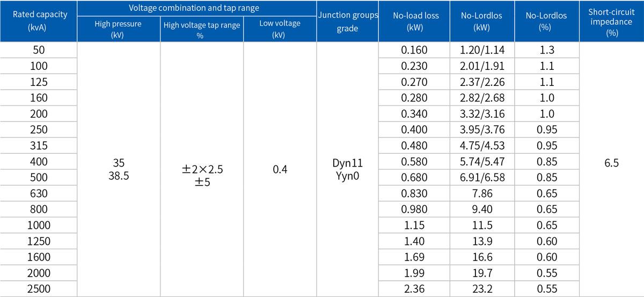644x297 pixels.
Task: Click the 23.2 kW value cell
Action: [x=482, y=289]
